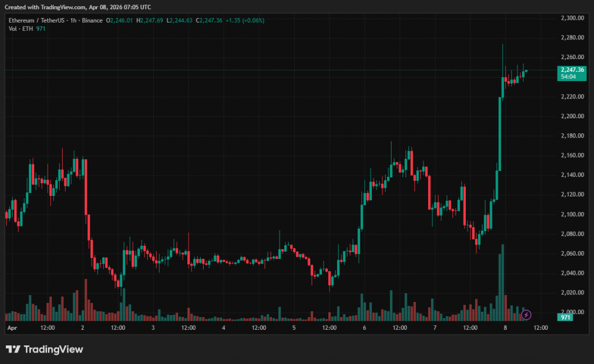Click the 'Created with TradingView.com' header text
594x364 pixels.
point(79,7)
